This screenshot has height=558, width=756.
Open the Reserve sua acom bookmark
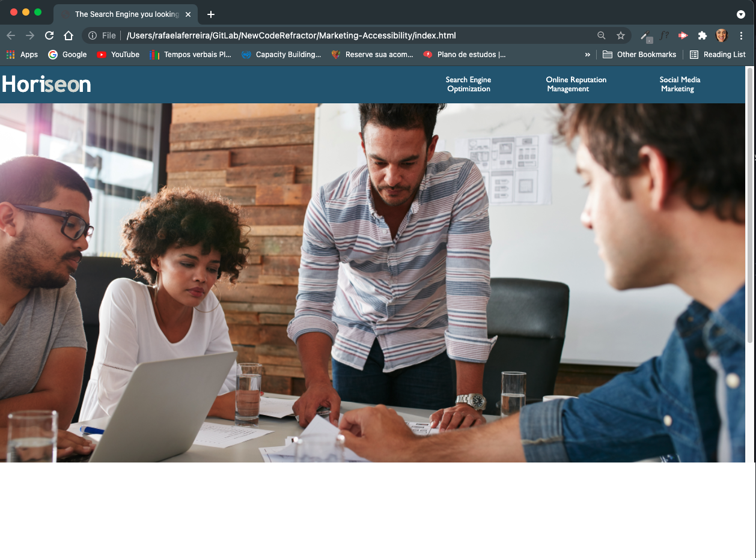[372, 55]
